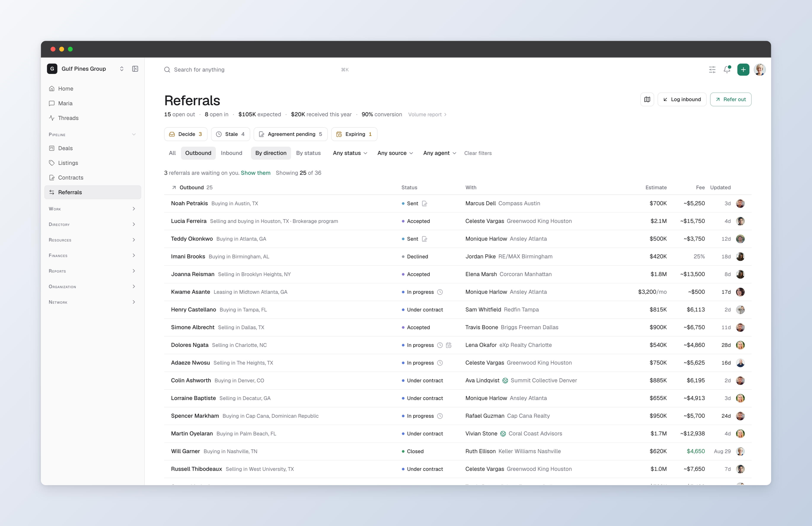Switch to the Inbound tab
812x526 pixels.
point(231,153)
